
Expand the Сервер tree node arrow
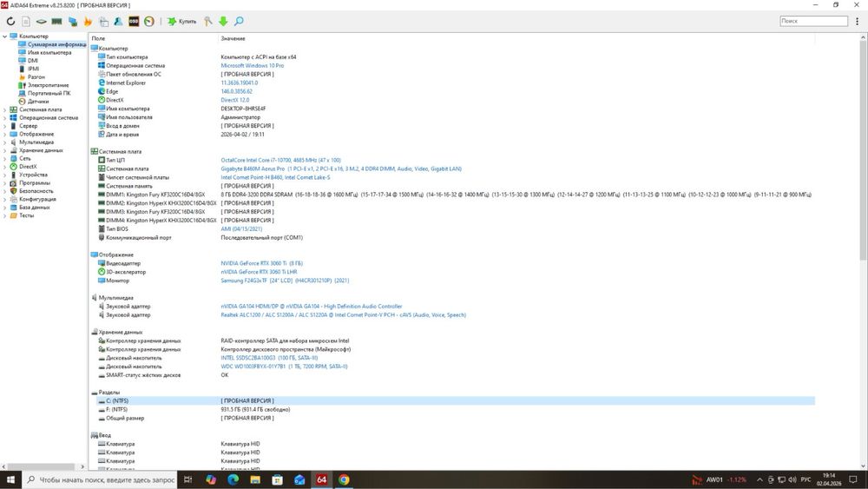click(4, 126)
